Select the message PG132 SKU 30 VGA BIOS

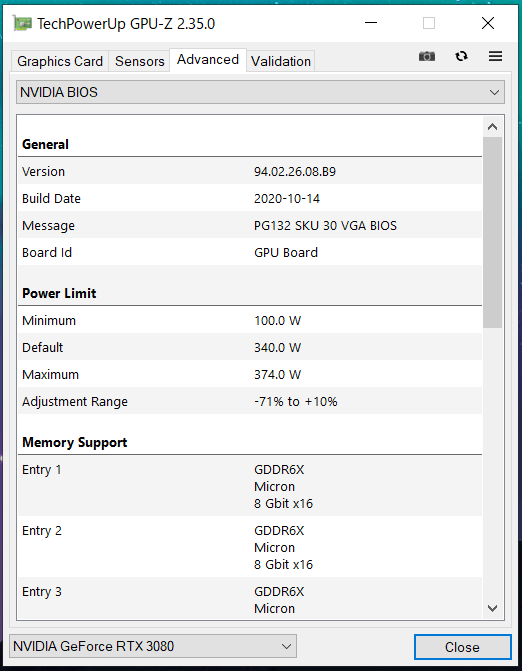[x=325, y=226]
